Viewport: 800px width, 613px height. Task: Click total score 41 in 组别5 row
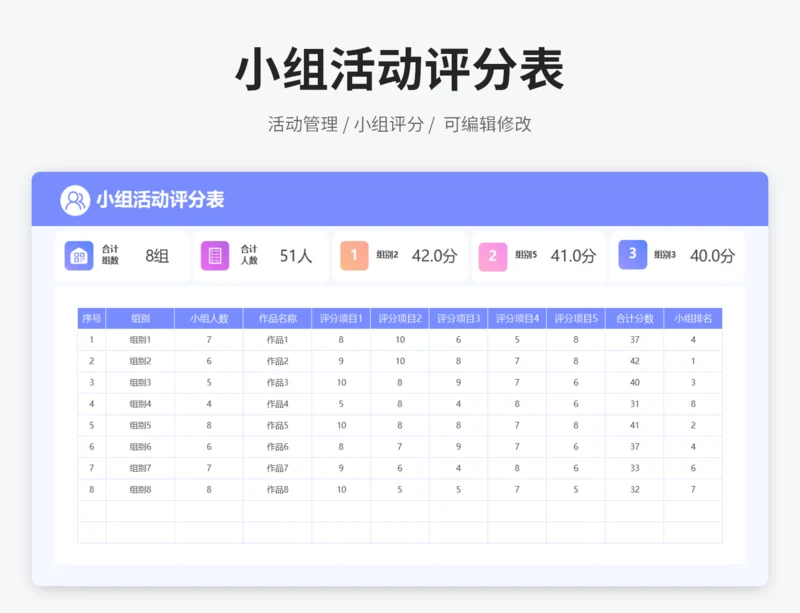tap(634, 426)
